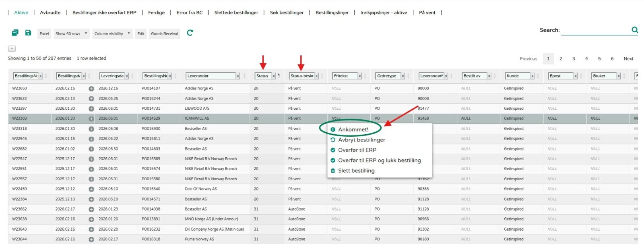Click the small plus expander above the table

pyautogui.click(x=12, y=48)
